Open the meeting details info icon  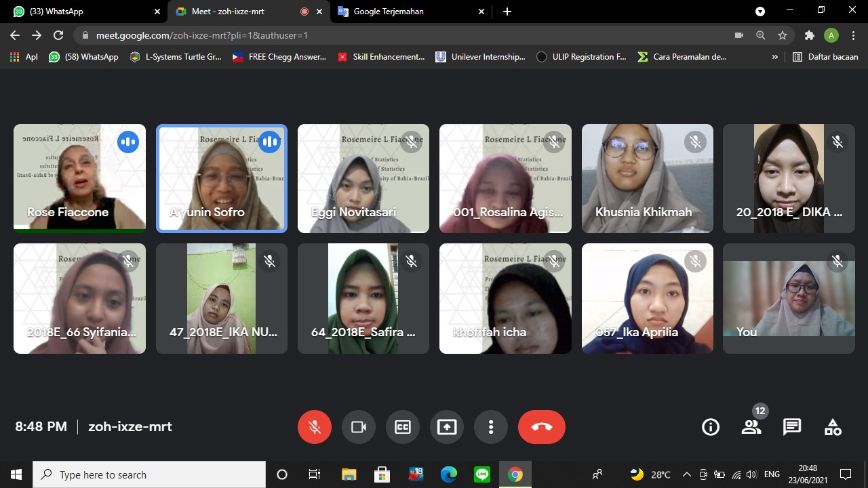pyautogui.click(x=711, y=427)
